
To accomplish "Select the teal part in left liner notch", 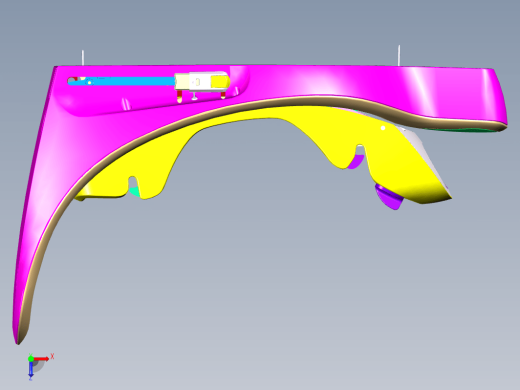I will (134, 191).
